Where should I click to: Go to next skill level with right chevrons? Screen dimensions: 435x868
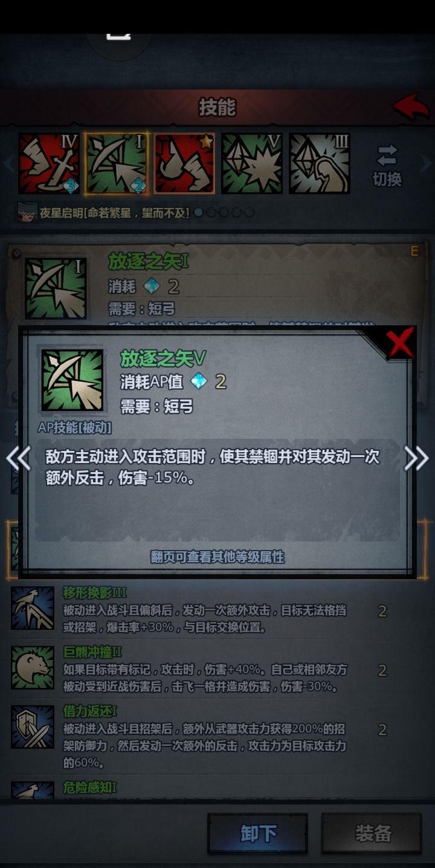pos(416,459)
